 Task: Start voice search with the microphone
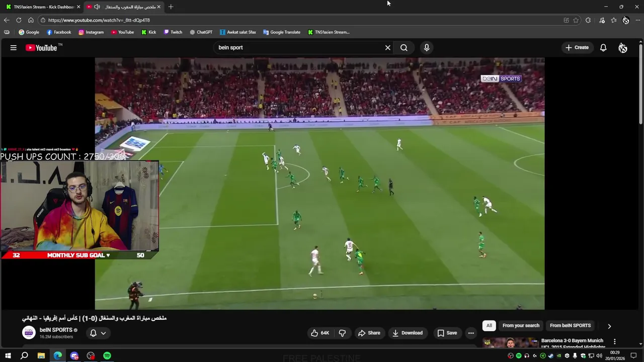click(427, 48)
